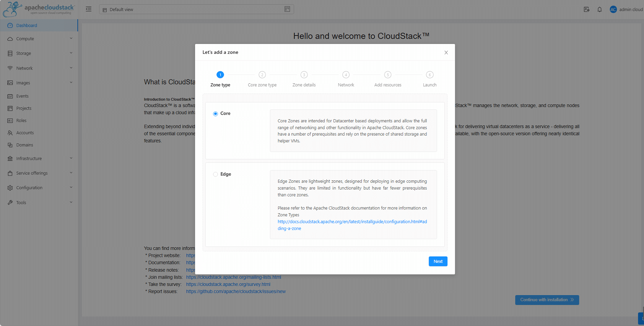The height and width of the screenshot is (326, 644).
Task: Click the Next button in the dialog
Action: click(x=438, y=261)
